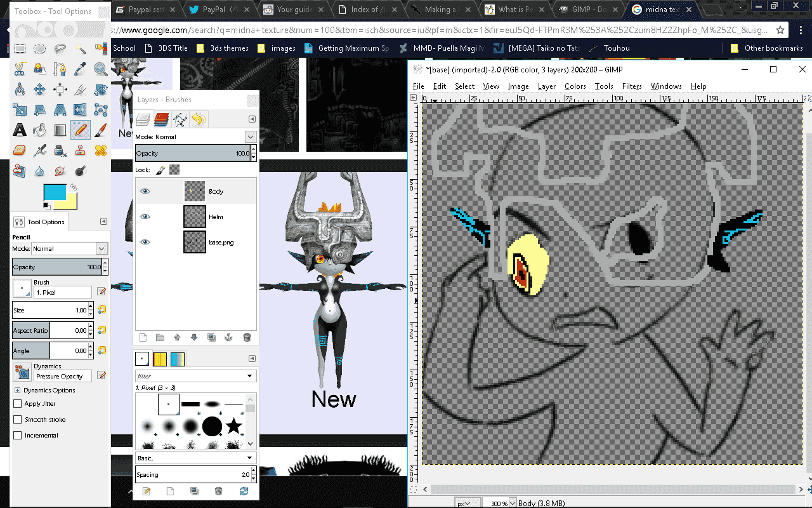Open the Touhou bookmark in Chrome
The width and height of the screenshot is (812, 508).
tap(608, 48)
